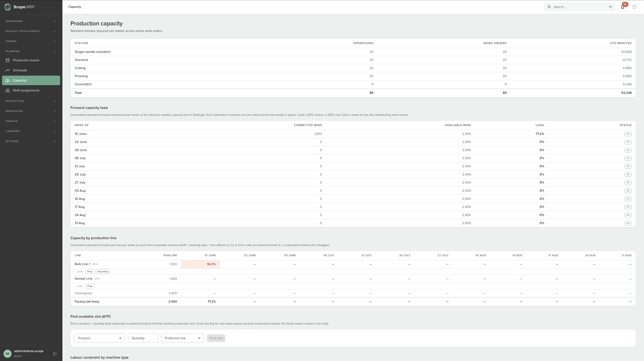Click the 96.5% highlighted cell for Bulk Line 1
The width and height of the screenshot is (644, 361).
[x=200, y=264]
